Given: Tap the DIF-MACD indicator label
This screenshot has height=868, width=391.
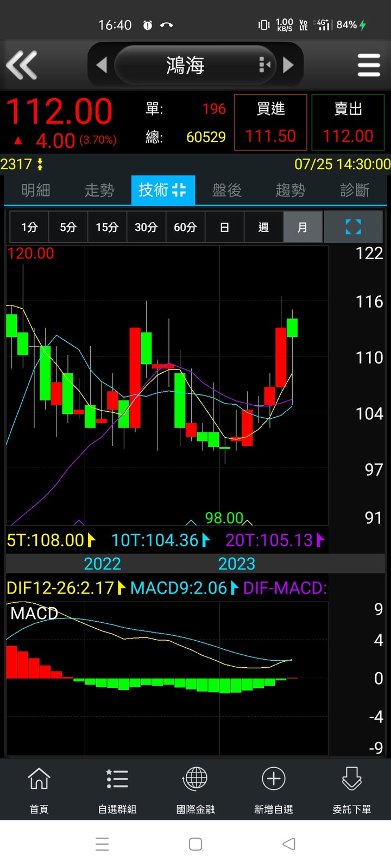Looking at the screenshot, I should coord(285,588).
